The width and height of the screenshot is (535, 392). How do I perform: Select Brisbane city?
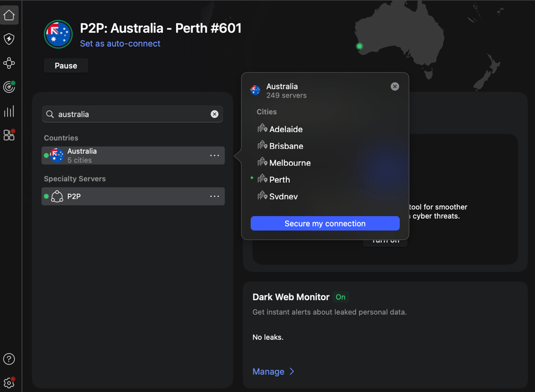[286, 146]
